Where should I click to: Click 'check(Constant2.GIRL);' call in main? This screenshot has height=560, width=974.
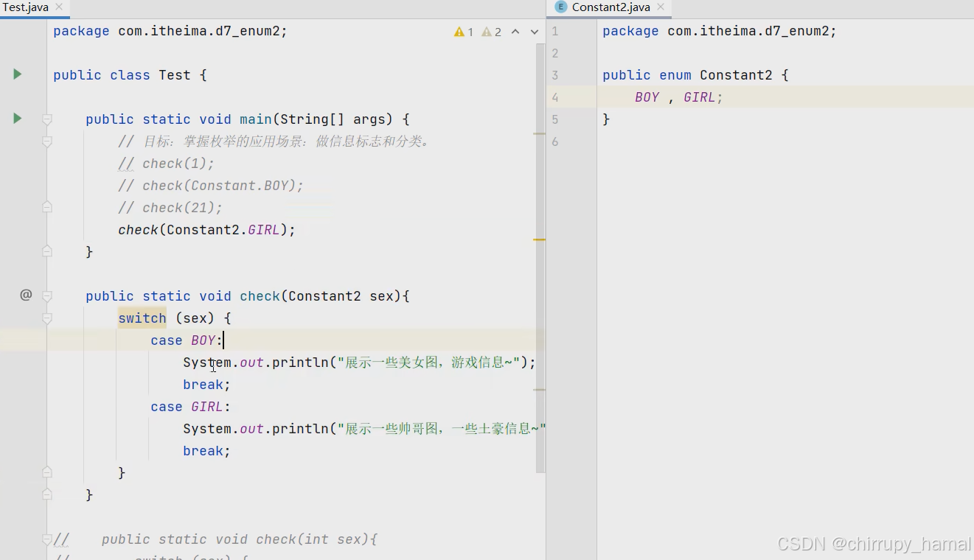(206, 230)
